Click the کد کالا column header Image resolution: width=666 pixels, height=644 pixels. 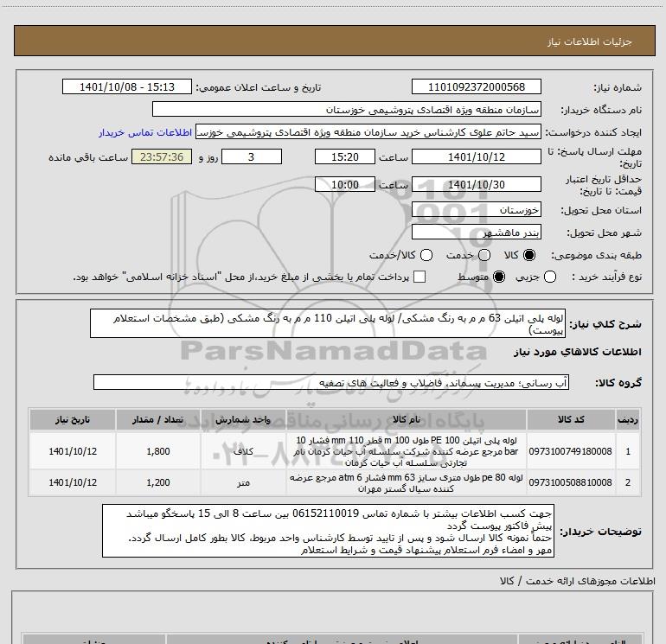click(x=571, y=420)
